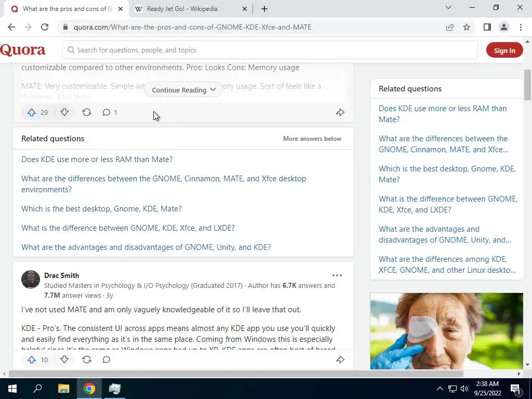Open the Chrome three-dot menu

pos(521,27)
